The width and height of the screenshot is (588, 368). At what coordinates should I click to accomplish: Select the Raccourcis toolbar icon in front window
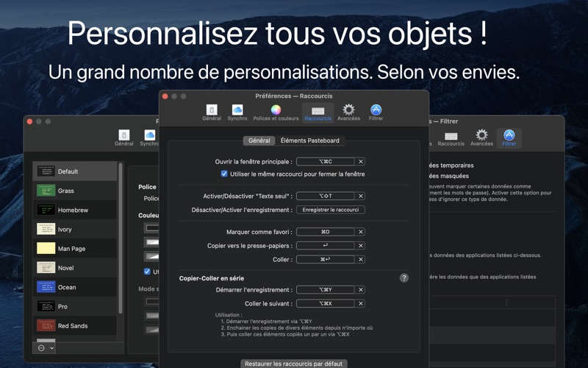pos(318,113)
